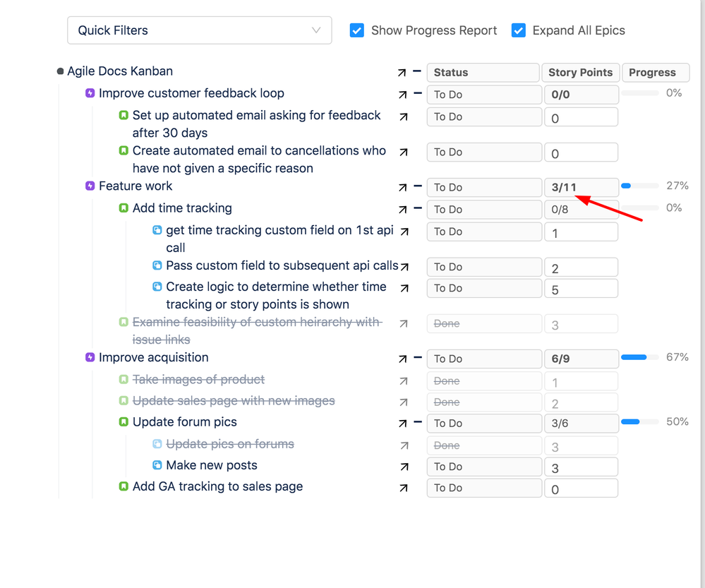This screenshot has height=588, width=705.
Task: Open "Feature work" via its external link arrow
Action: pyautogui.click(x=404, y=186)
